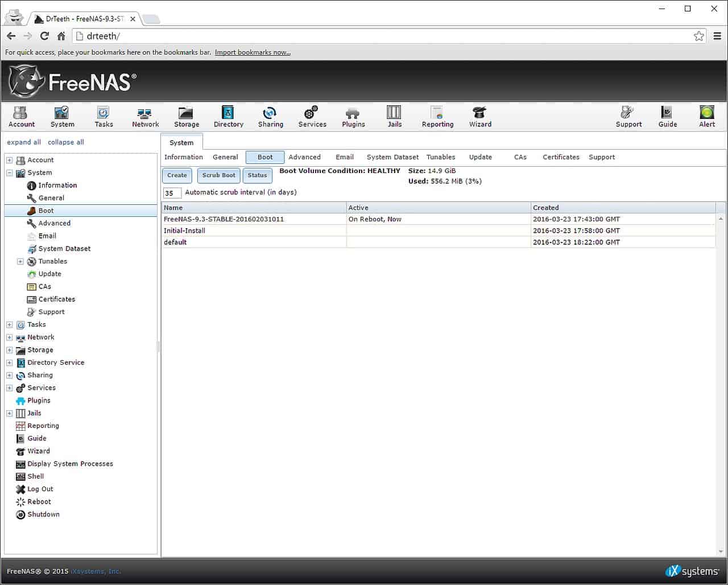728x585 pixels.
Task: Expand the Tasks tree node
Action: [x=9, y=325]
